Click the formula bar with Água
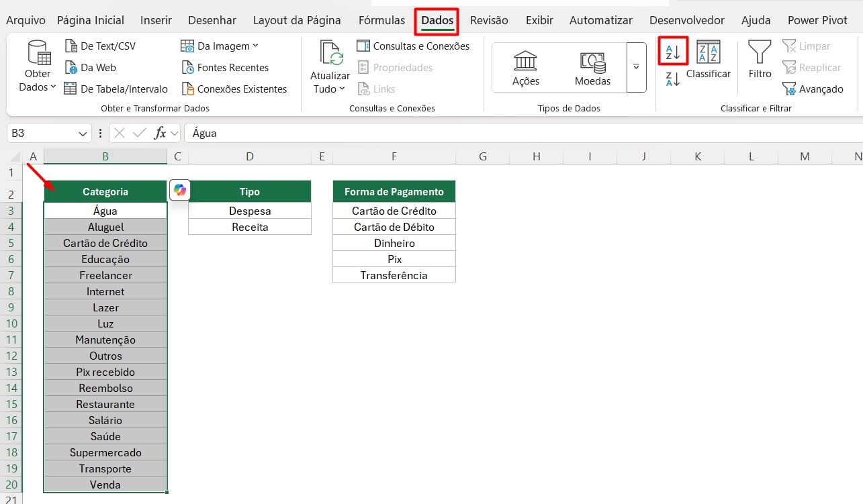Image resolution: width=863 pixels, height=504 pixels. coord(523,134)
